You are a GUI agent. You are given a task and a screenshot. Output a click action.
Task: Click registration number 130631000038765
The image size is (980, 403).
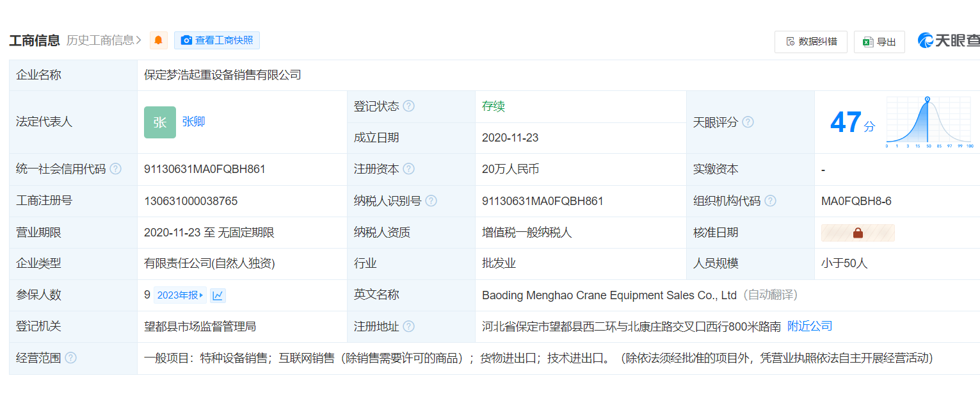click(x=191, y=201)
